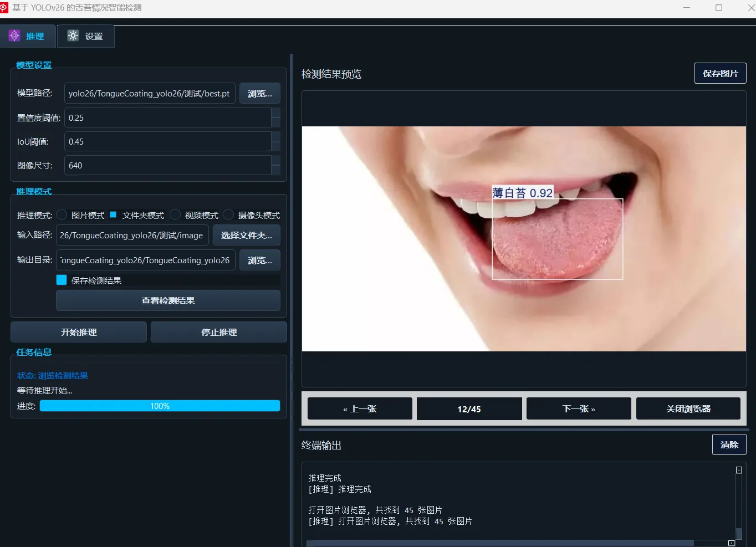
Task: Open the 设置 tab
Action: [x=86, y=36]
